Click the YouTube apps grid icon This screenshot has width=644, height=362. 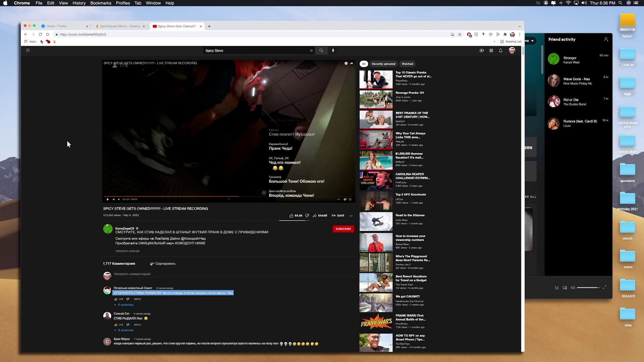tap(491, 51)
